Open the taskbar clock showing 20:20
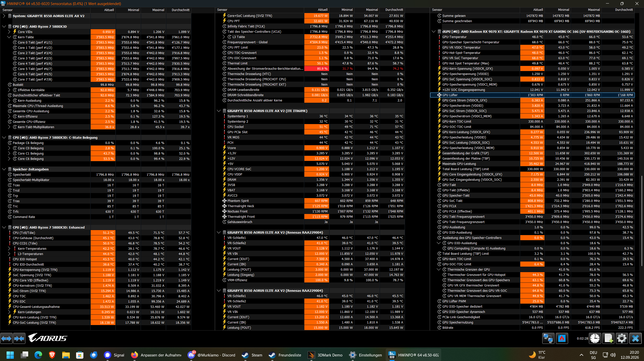The width and height of the screenshot is (644, 361). click(x=630, y=355)
